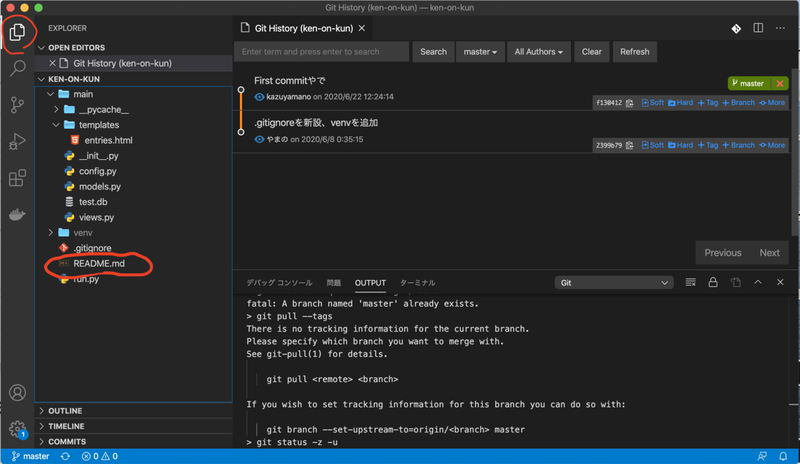Collapse the templates folder

[x=56, y=125]
